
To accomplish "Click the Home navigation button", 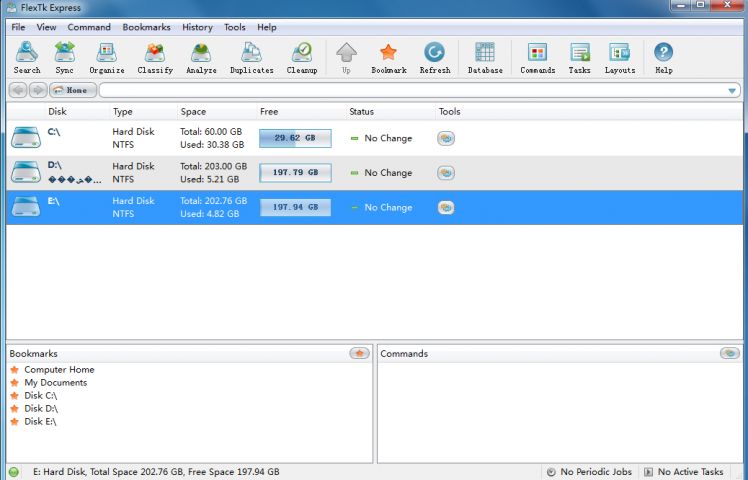I will tap(72, 91).
